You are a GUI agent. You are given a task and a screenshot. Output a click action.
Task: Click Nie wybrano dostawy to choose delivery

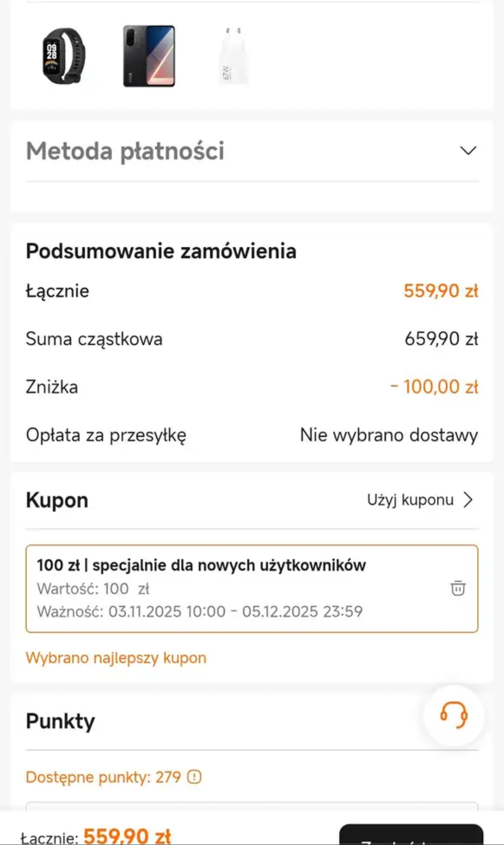point(388,435)
